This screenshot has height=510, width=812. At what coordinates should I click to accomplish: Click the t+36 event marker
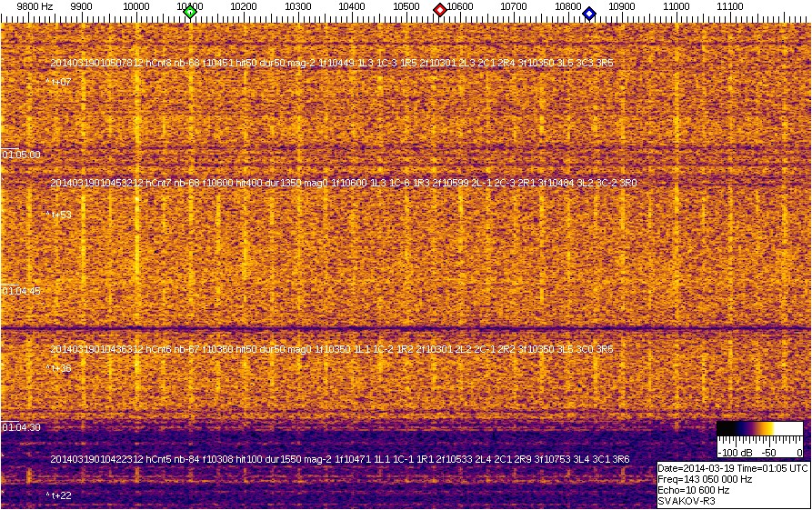[59, 369]
